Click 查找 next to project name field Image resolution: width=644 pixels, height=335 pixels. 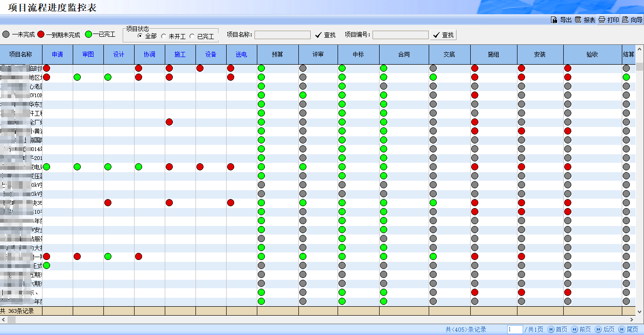[325, 35]
